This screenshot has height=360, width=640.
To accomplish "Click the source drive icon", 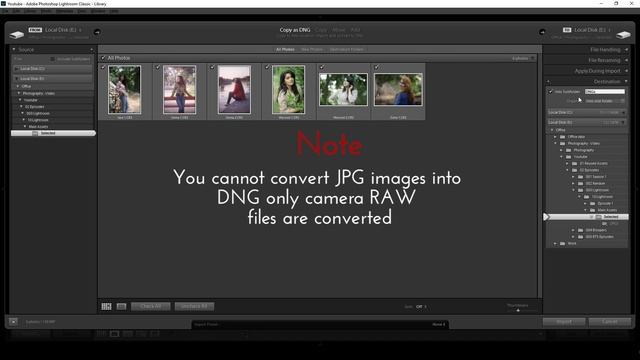I will [16, 36].
